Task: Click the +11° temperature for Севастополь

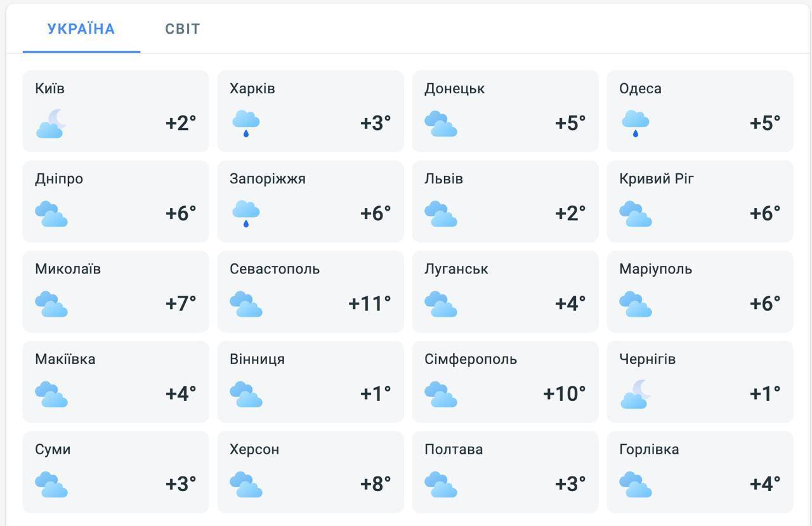Action: 370,303
